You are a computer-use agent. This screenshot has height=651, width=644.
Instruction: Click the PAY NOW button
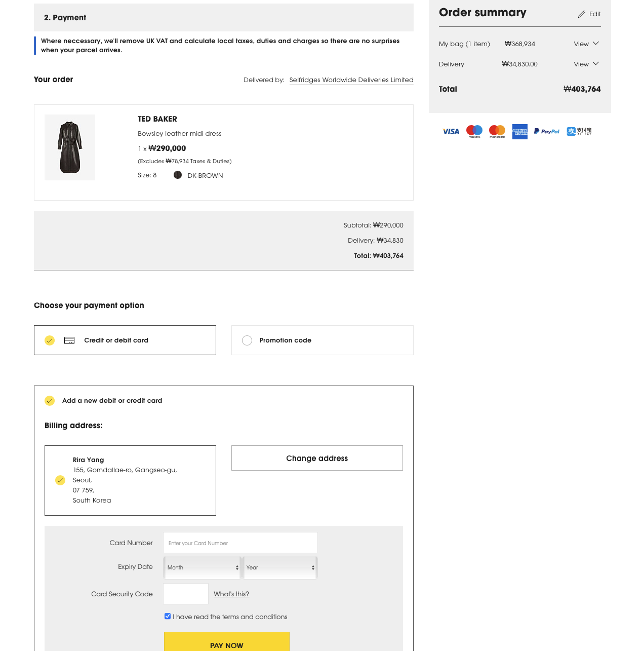point(227,641)
